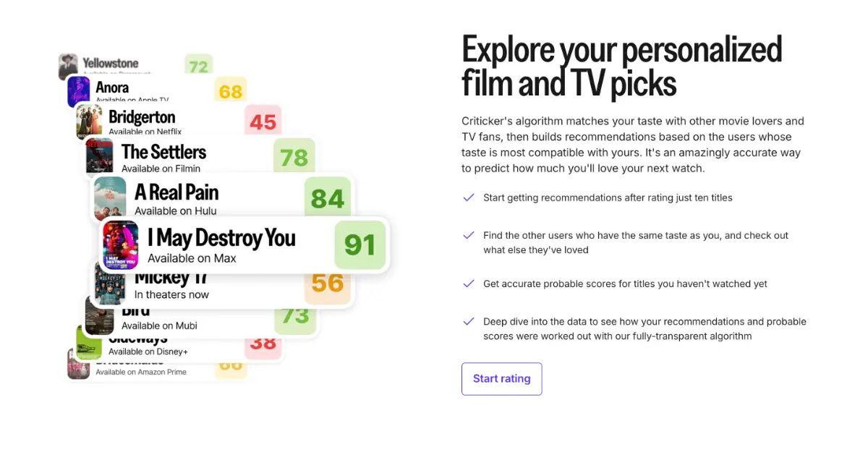This screenshot has height=460, width=868.
Task: Select the 84 score badge
Action: click(x=327, y=198)
